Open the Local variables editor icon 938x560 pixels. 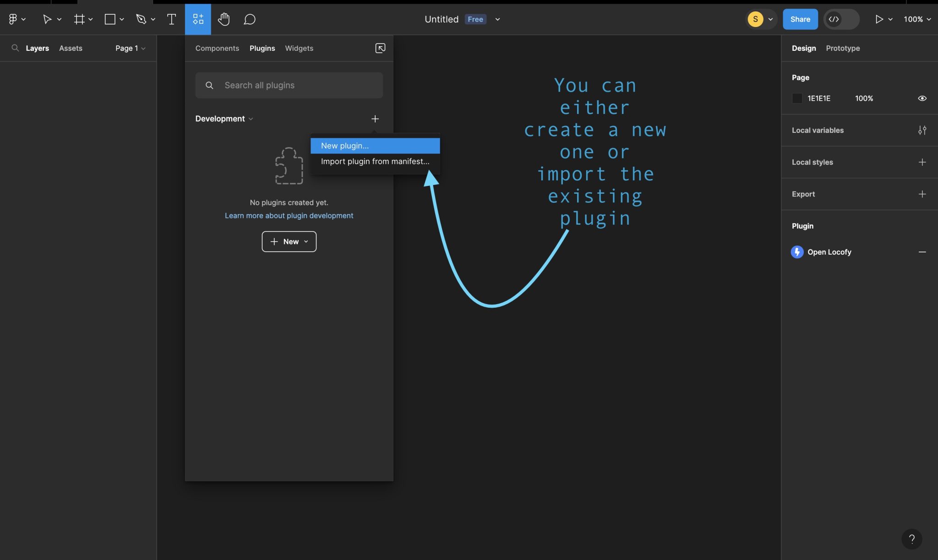(922, 130)
